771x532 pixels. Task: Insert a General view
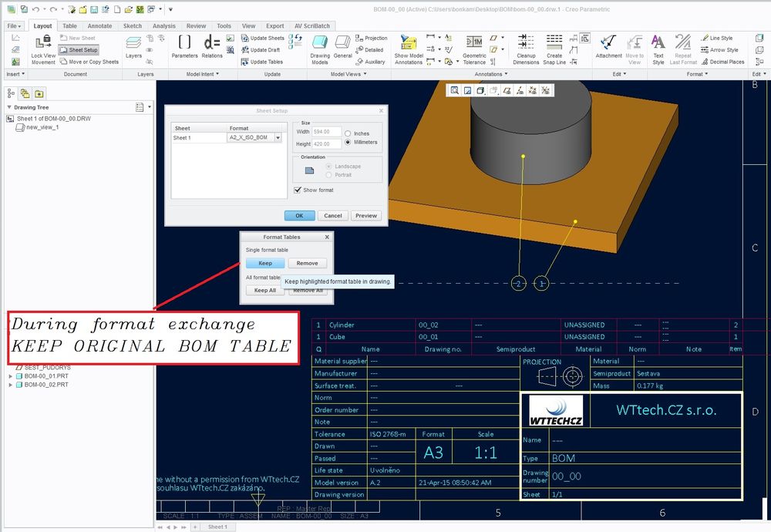(x=343, y=47)
